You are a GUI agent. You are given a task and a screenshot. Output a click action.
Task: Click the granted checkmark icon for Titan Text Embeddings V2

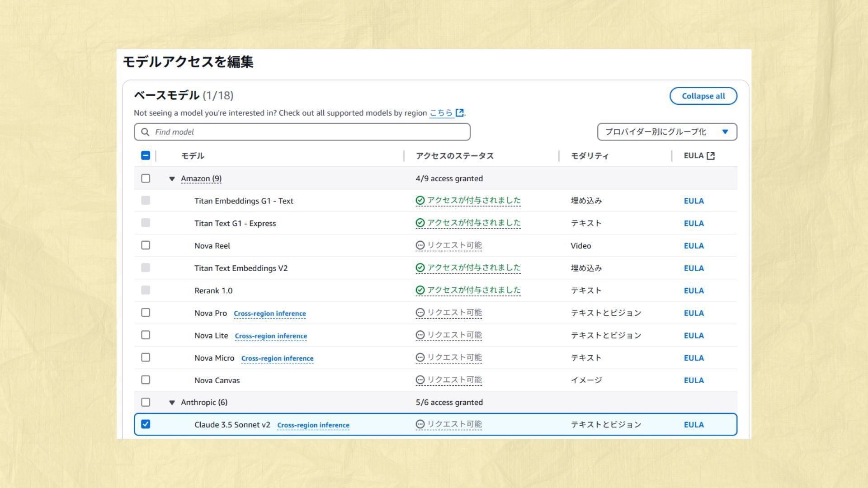[420, 267]
